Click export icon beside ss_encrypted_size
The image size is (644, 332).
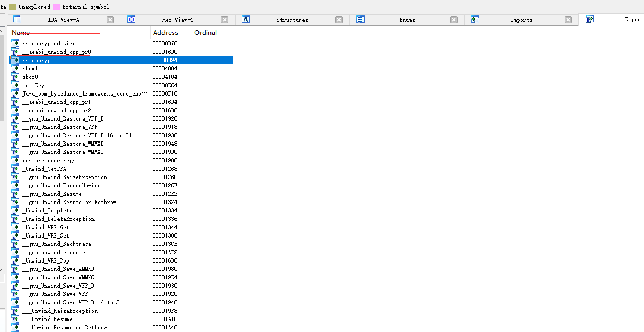coord(15,44)
